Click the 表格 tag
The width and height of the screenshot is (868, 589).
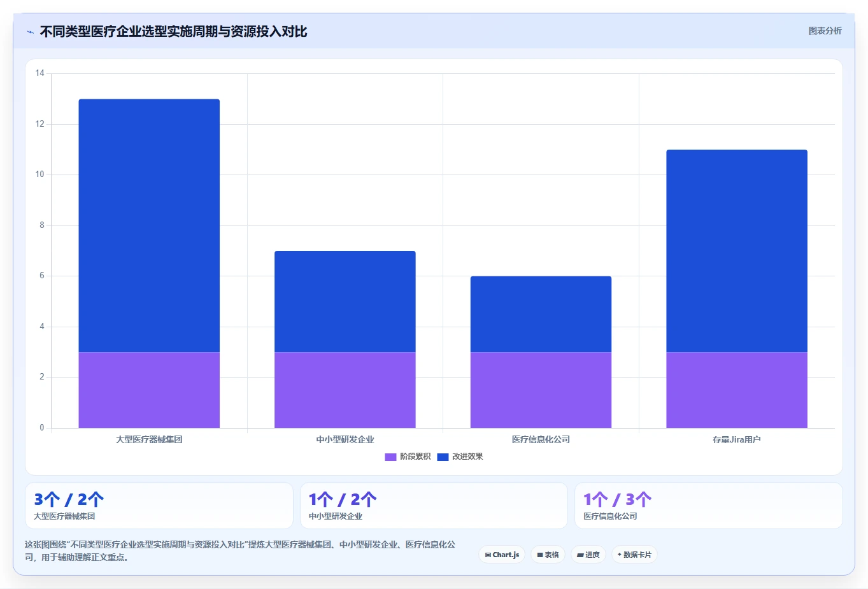[x=548, y=555]
